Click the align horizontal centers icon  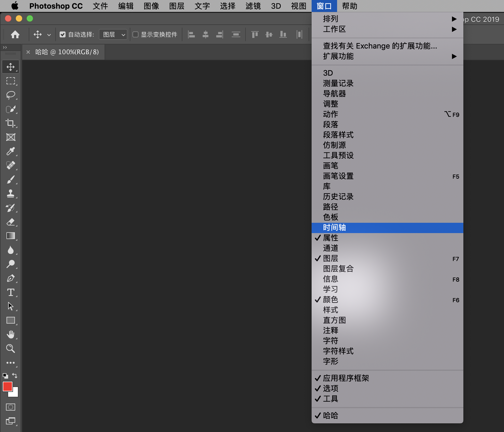coord(206,34)
